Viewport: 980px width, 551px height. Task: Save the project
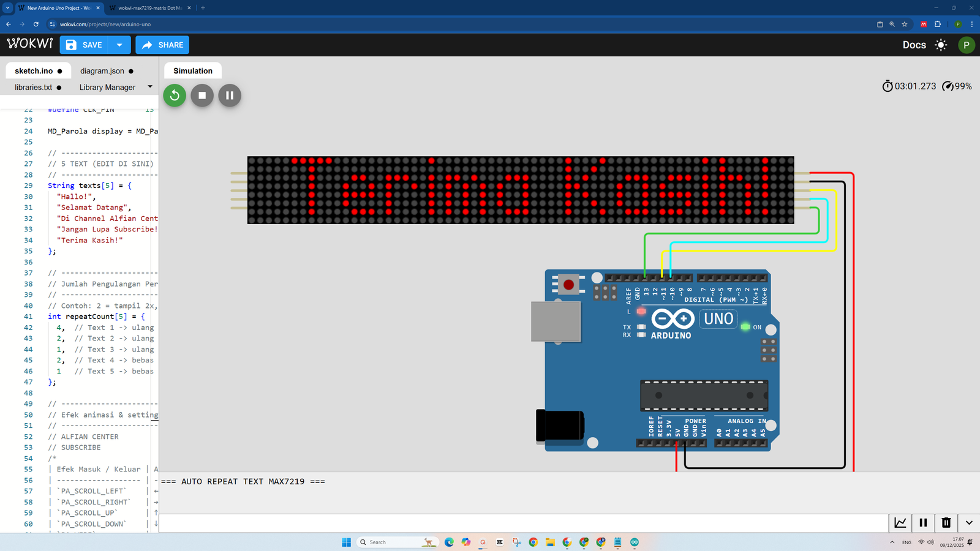click(84, 45)
